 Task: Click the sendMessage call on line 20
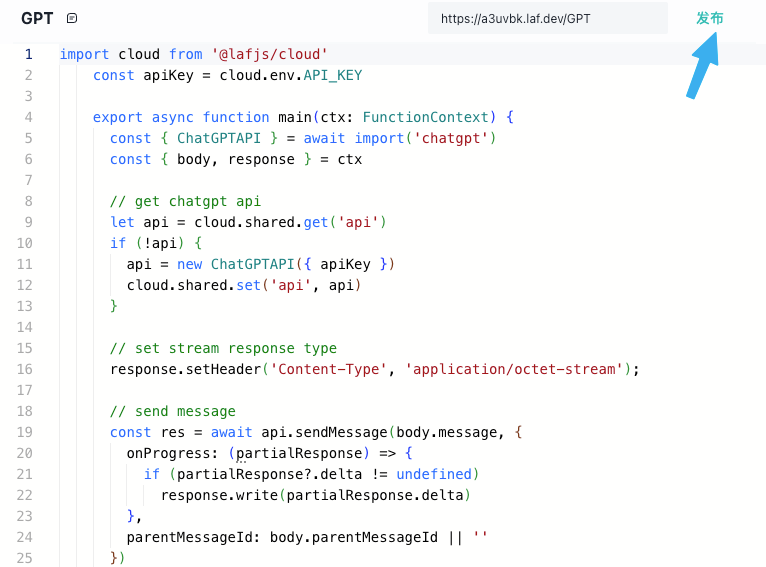coord(340,432)
